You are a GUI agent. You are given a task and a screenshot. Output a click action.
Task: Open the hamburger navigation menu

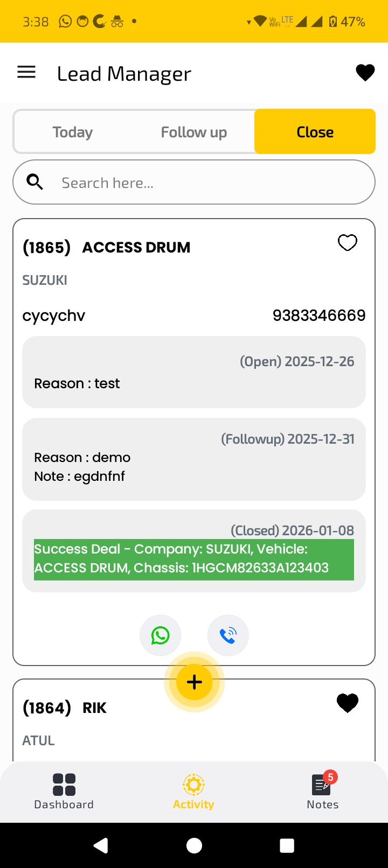pyautogui.click(x=26, y=72)
